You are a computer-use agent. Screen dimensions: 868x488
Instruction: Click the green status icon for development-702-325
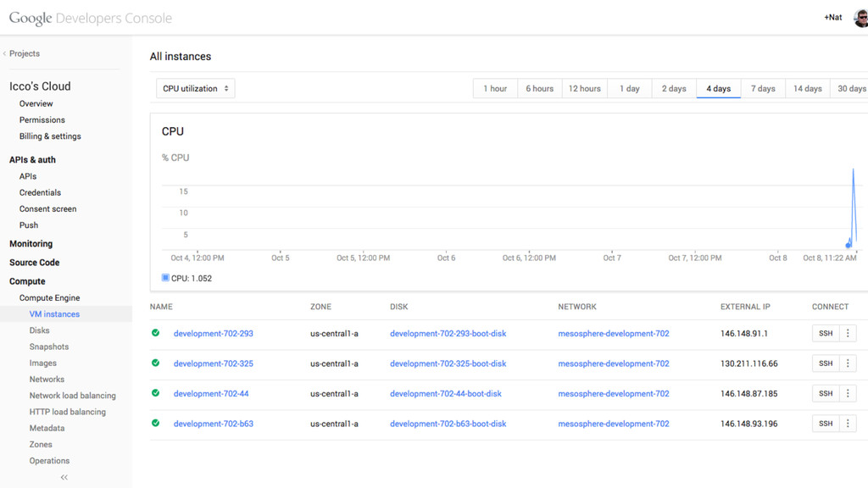click(156, 363)
